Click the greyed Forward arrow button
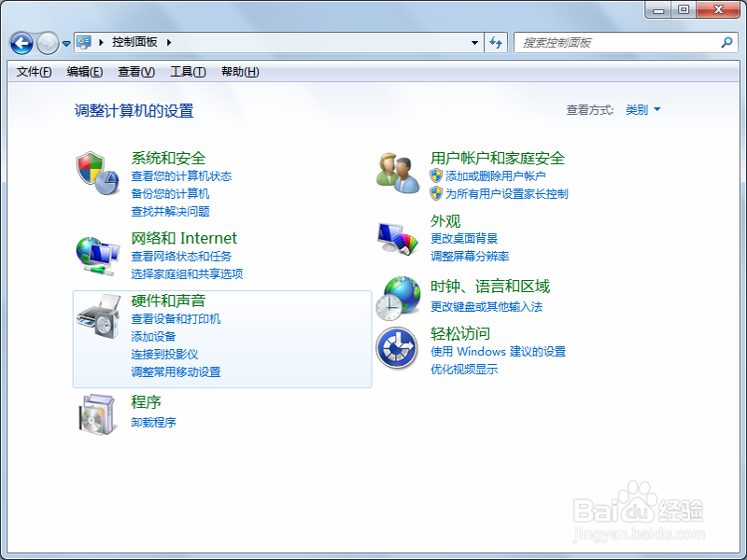Image resolution: width=747 pixels, height=560 pixels. coord(48,43)
